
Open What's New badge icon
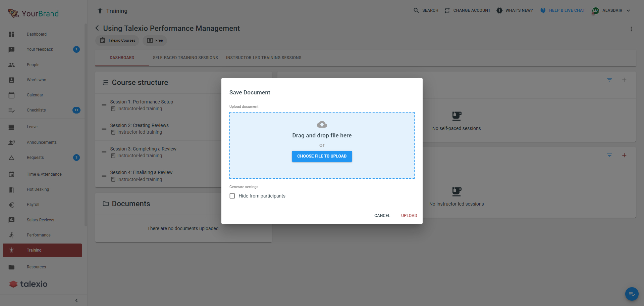pos(499,10)
